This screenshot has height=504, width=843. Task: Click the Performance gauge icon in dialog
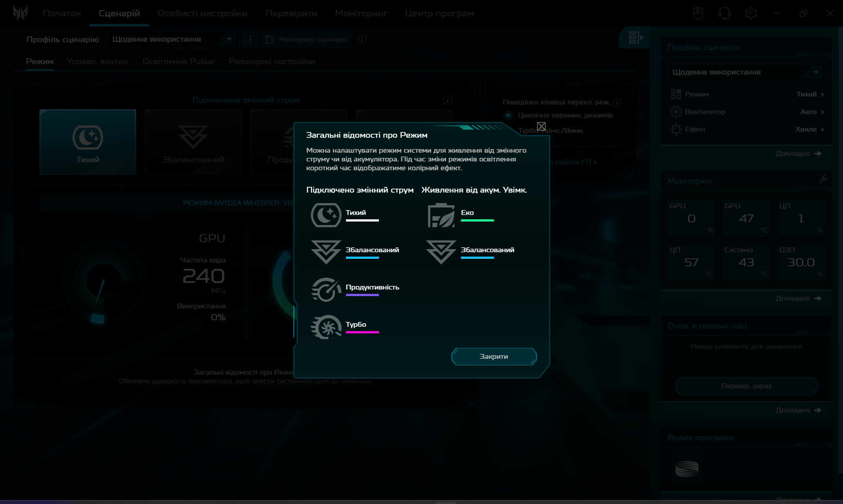click(x=326, y=290)
